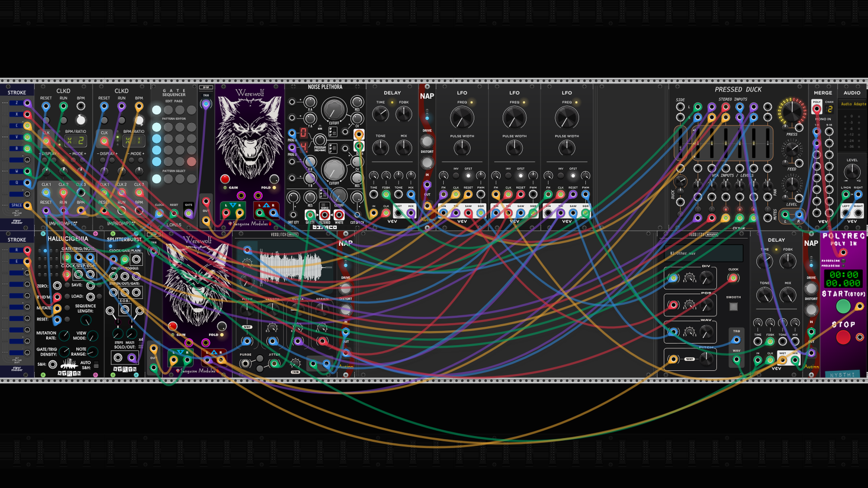Adjust the DRIVE knob on upper-rack NAP
Viewport: 868px width, 488px height.
coord(427,141)
